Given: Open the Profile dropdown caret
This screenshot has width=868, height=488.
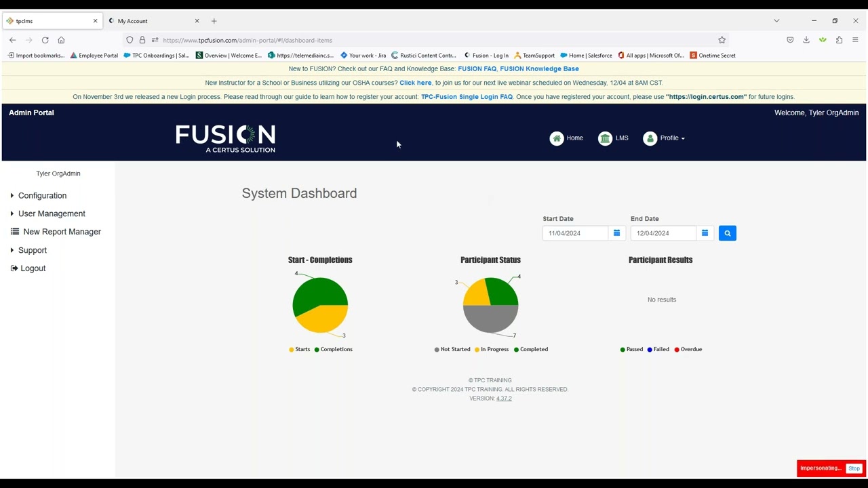Looking at the screenshot, I should point(683,138).
